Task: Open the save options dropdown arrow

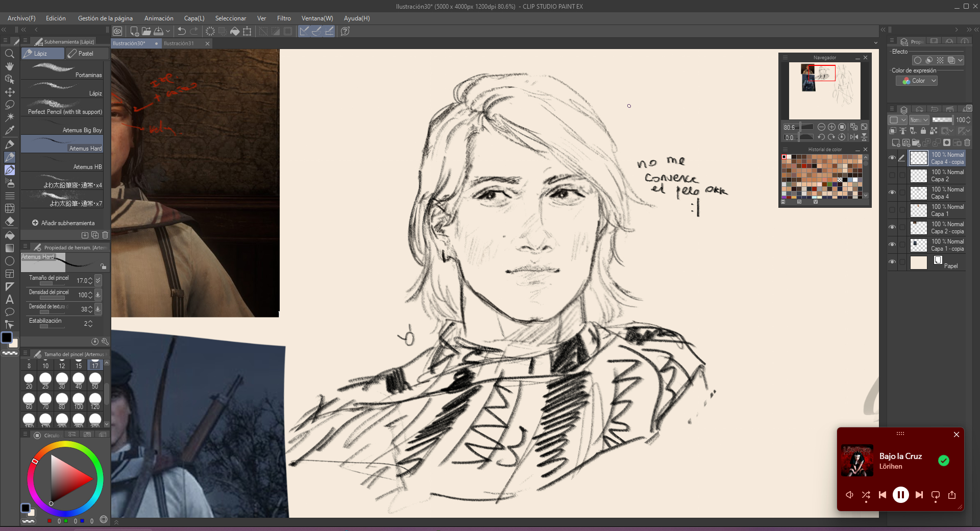Action: [168, 31]
